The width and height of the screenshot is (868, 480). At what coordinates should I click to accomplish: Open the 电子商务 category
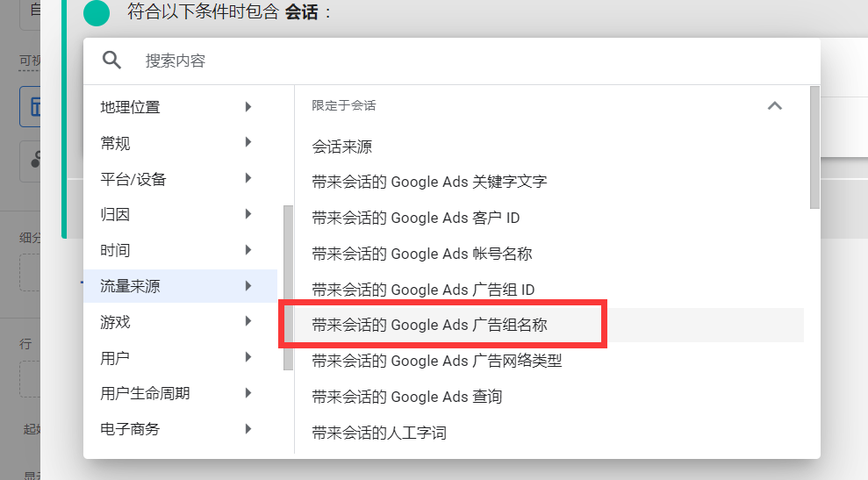[180, 429]
